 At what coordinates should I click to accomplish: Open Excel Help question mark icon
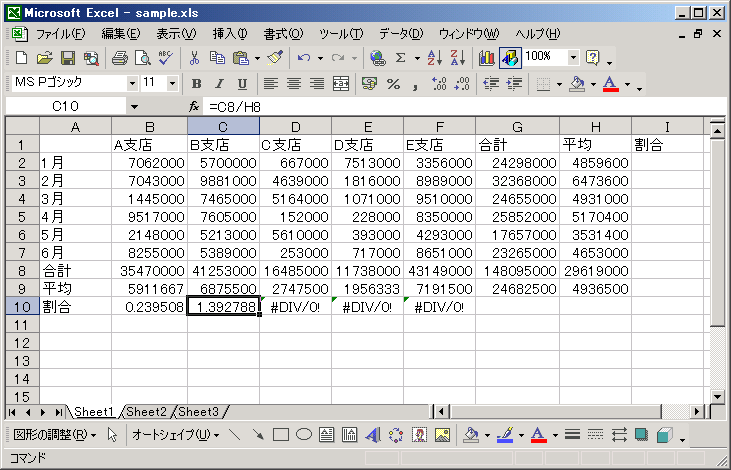(x=593, y=58)
